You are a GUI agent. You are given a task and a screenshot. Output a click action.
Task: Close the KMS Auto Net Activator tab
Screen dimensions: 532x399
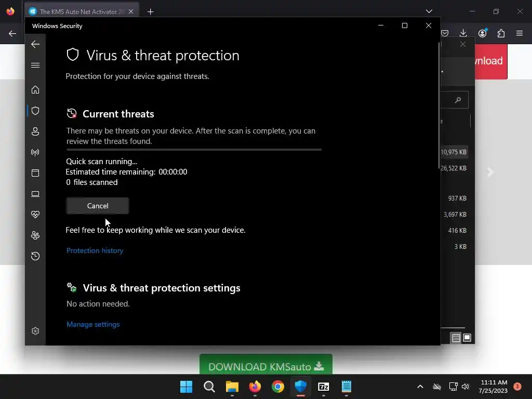coord(131,11)
